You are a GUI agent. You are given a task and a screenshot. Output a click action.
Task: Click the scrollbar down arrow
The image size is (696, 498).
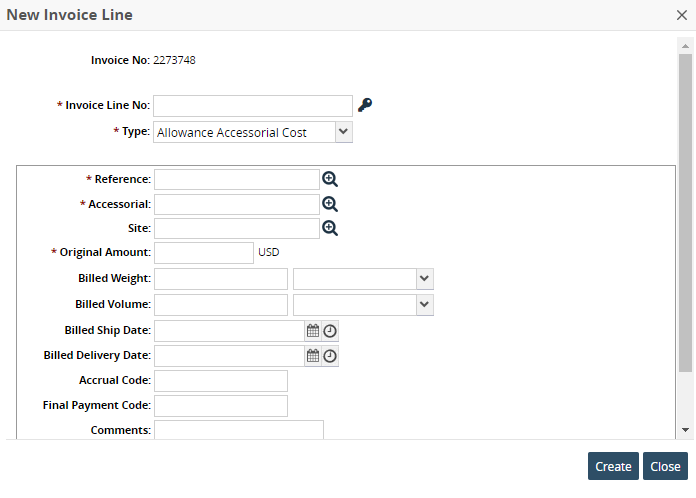pos(685,429)
